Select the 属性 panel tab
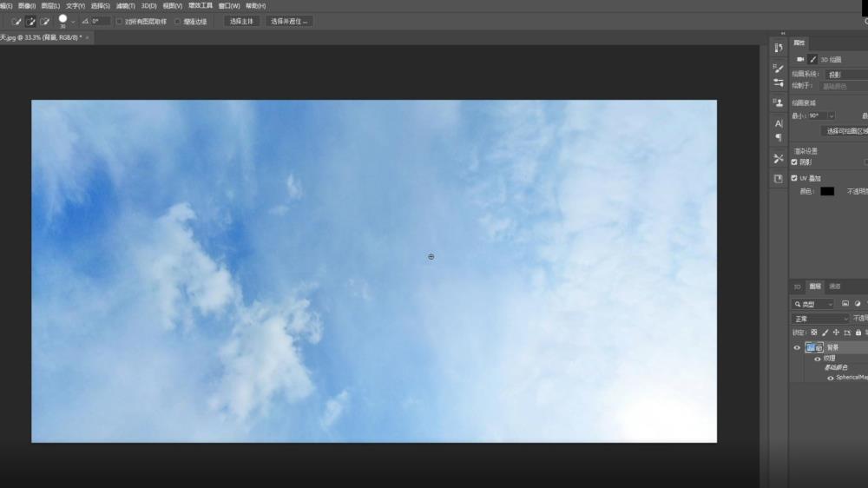The height and width of the screenshot is (488, 868). click(799, 43)
